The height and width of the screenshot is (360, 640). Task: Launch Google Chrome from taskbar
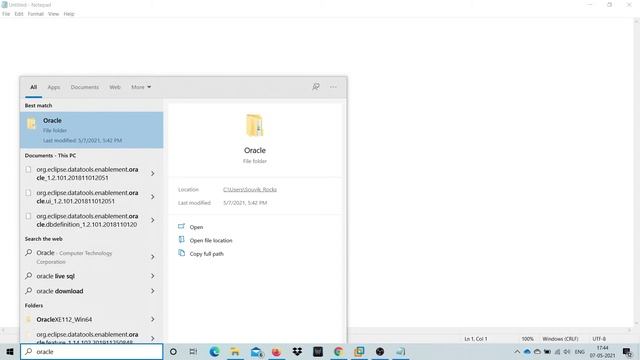(x=338, y=351)
